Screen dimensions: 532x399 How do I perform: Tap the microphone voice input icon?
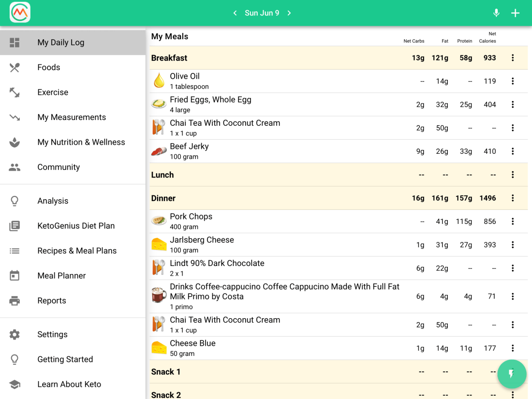(496, 13)
